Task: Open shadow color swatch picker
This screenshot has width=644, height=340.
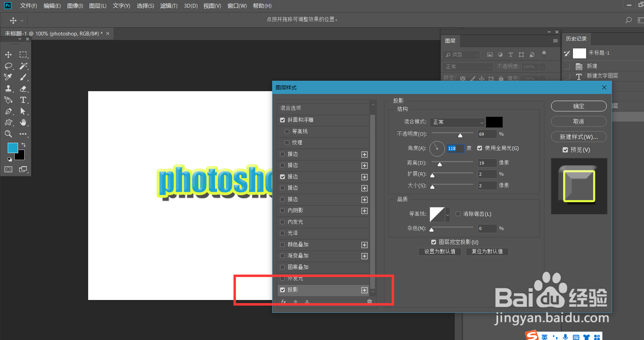Action: [x=494, y=122]
